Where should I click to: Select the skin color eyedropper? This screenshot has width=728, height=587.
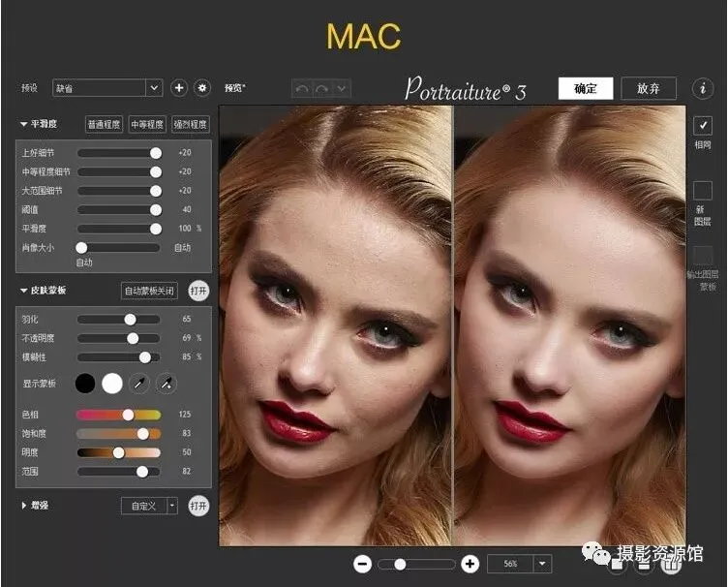139,384
